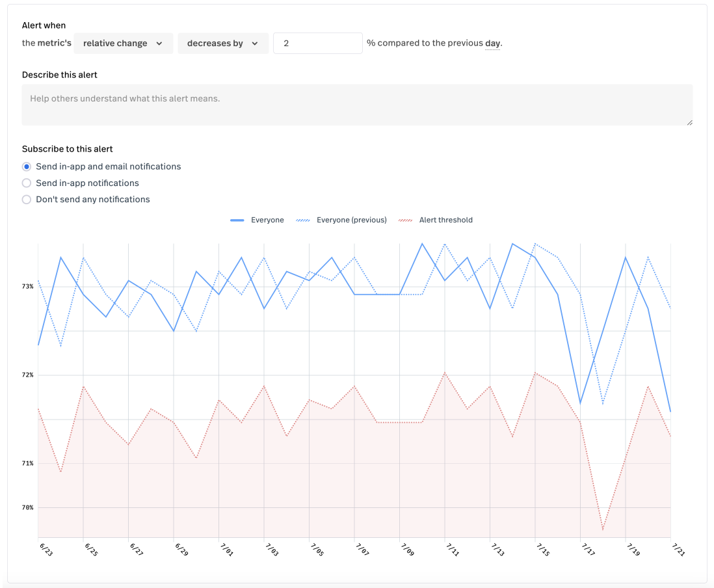714x588 pixels.
Task: Choose Don't send any notifications option
Action: coord(27,200)
